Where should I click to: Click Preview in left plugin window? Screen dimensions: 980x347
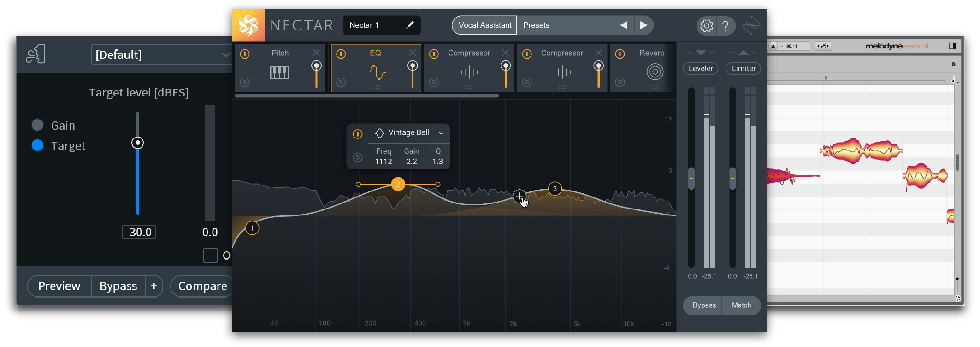pos(59,287)
